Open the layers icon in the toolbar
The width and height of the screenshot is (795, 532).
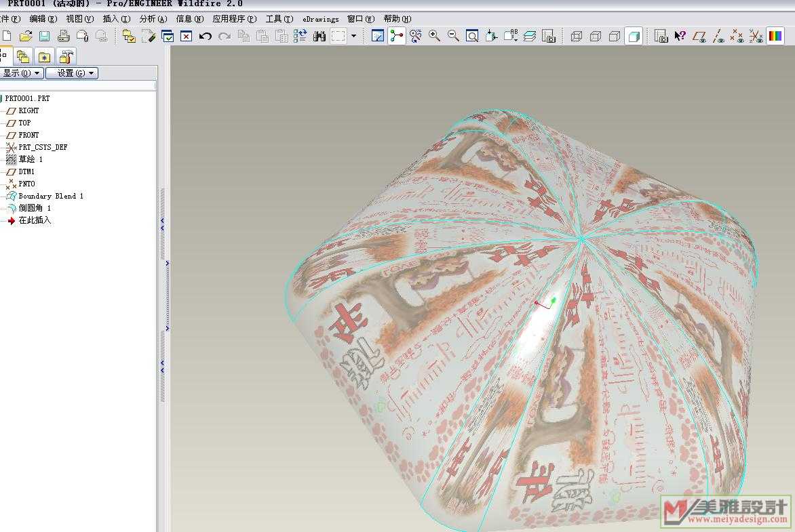coord(530,36)
